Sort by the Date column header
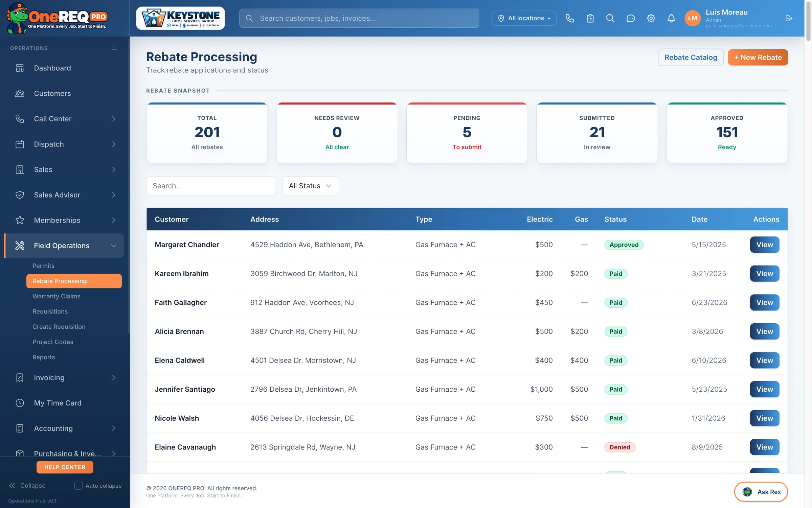 [699, 219]
